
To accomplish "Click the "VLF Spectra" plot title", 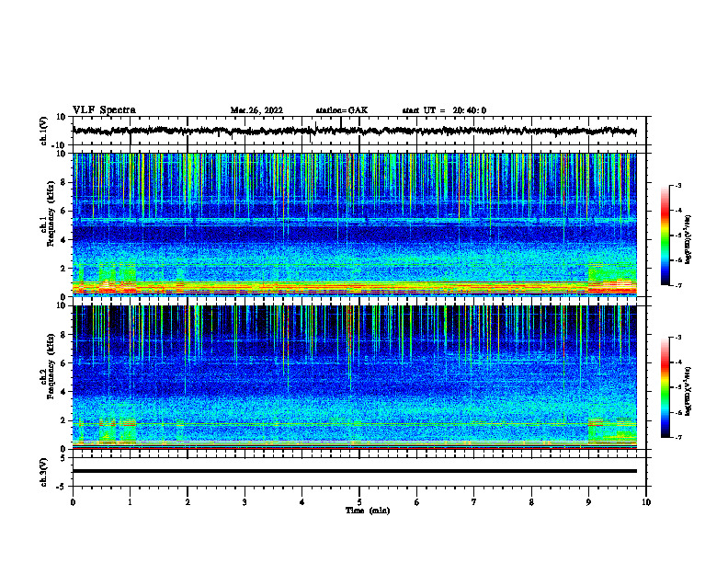I will 104,110.
